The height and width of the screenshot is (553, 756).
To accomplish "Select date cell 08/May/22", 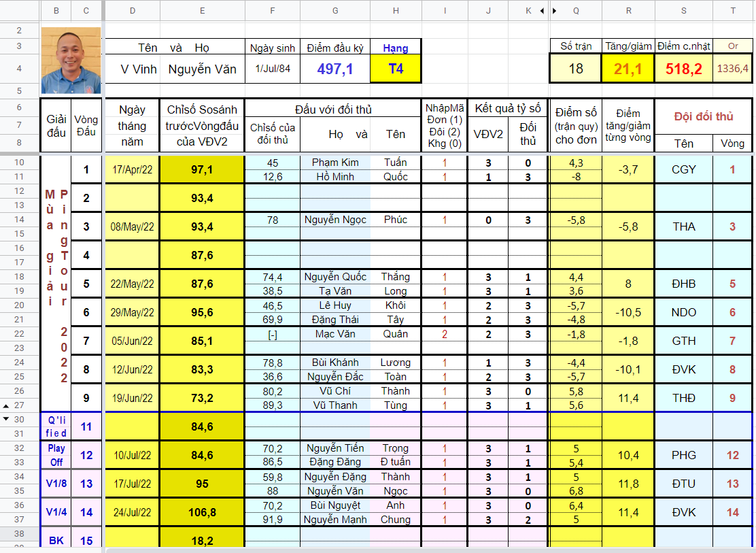I will pos(132,227).
